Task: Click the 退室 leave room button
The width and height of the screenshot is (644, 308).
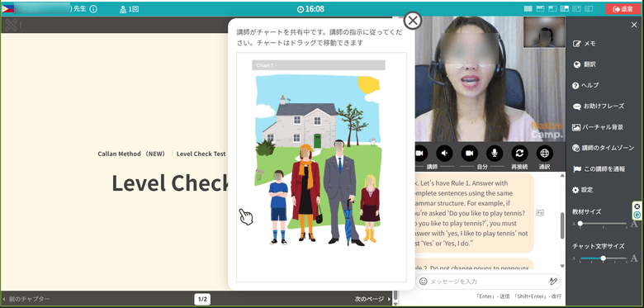Action: tap(623, 9)
